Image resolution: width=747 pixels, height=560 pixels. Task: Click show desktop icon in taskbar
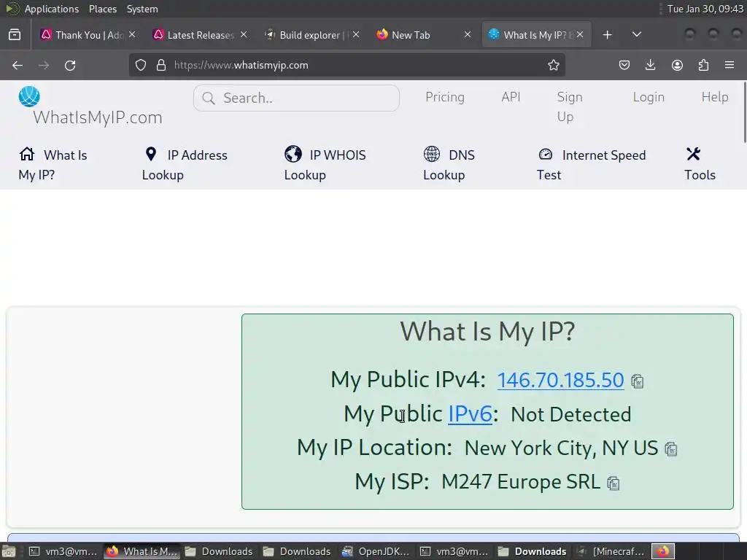[9, 552]
